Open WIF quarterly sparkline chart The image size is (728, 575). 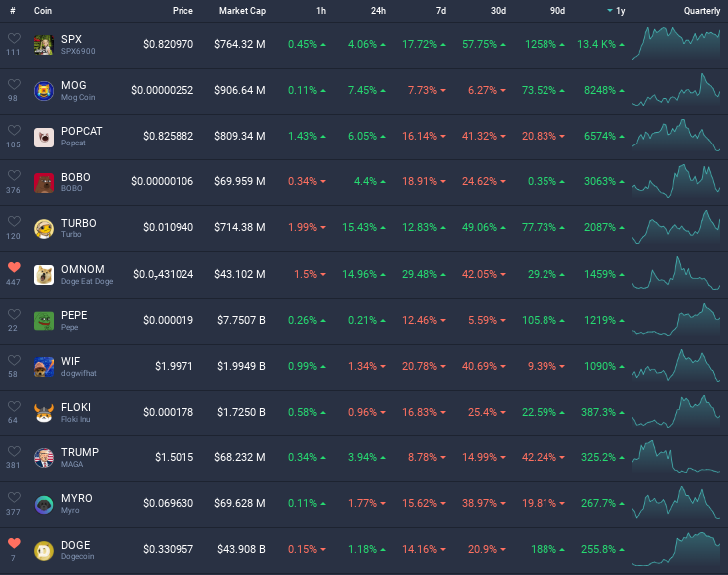(x=676, y=365)
